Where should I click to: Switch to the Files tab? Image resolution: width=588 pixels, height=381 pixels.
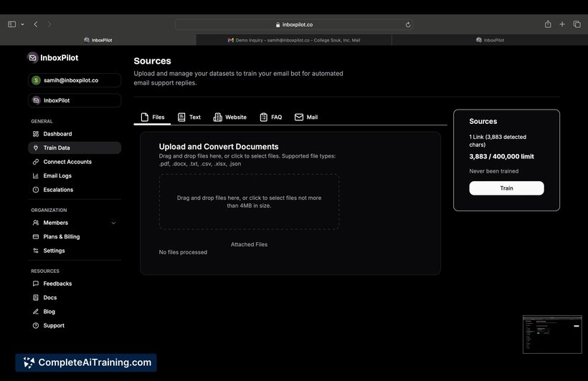tap(153, 117)
